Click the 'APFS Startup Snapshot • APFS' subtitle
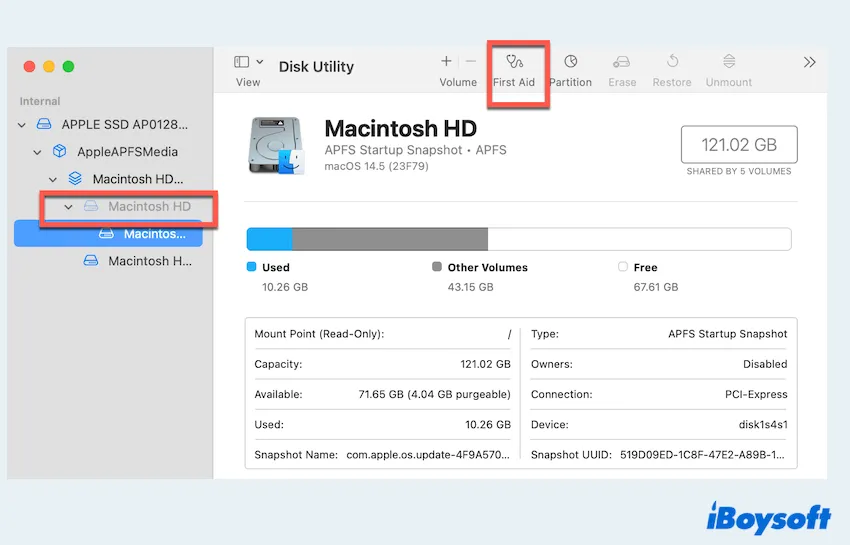The image size is (850, 545). 415,150
